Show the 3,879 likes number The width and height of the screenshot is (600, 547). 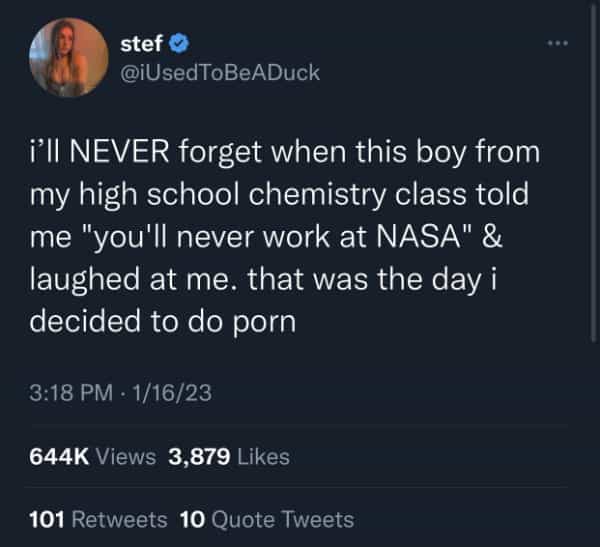[199, 457]
